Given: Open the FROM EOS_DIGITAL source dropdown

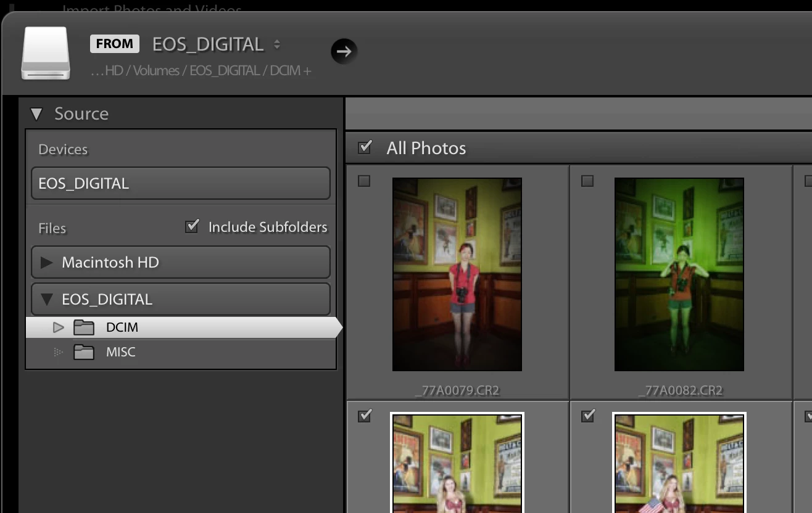Looking at the screenshot, I should (x=217, y=44).
